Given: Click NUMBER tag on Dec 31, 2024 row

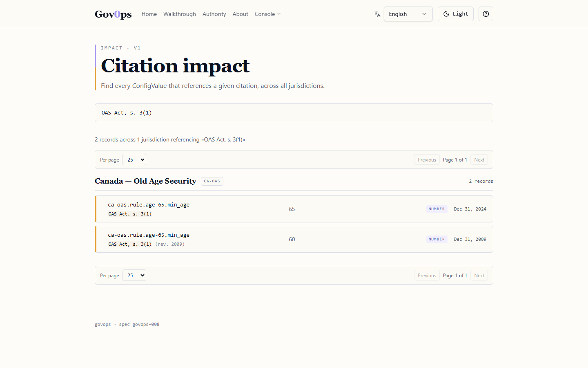Looking at the screenshot, I should 437,209.
